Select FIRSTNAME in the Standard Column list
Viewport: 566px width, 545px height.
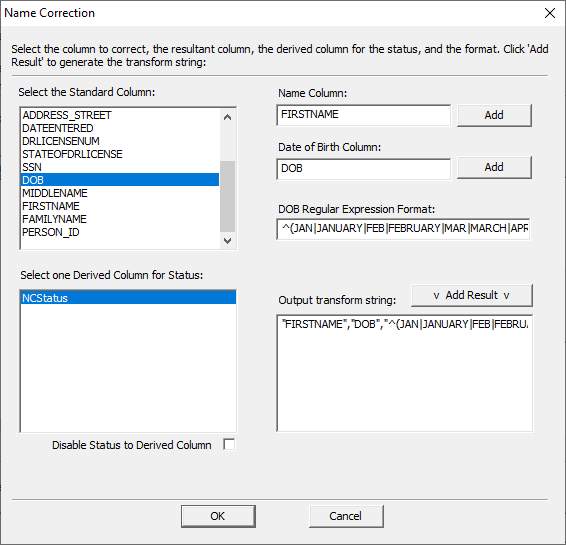[x=120, y=206]
